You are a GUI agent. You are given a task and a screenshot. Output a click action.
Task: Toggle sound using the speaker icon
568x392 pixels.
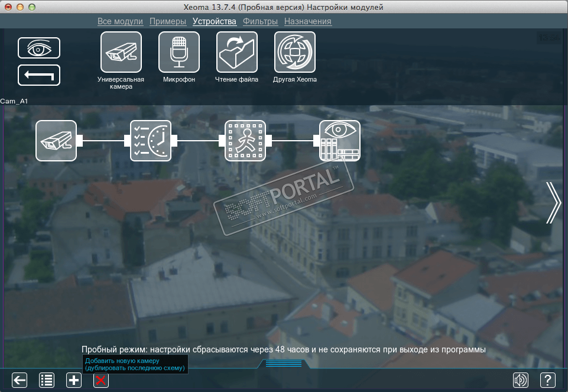point(521,380)
